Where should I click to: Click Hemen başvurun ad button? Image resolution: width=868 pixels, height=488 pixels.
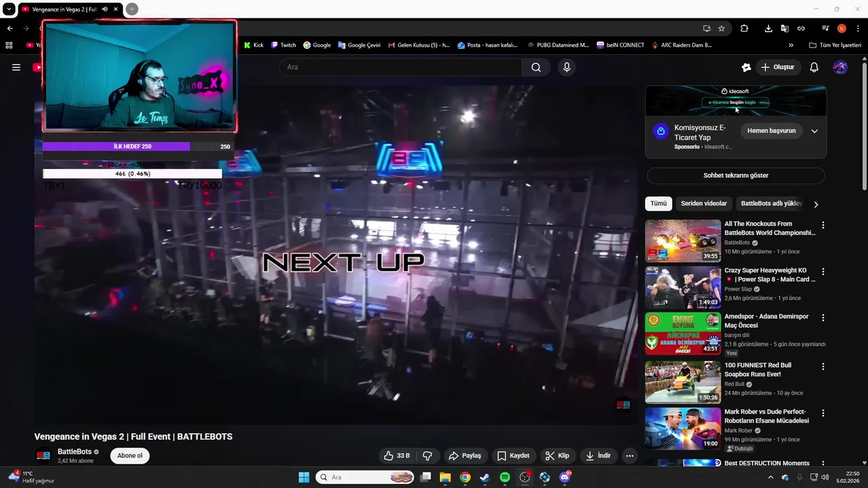pyautogui.click(x=771, y=131)
